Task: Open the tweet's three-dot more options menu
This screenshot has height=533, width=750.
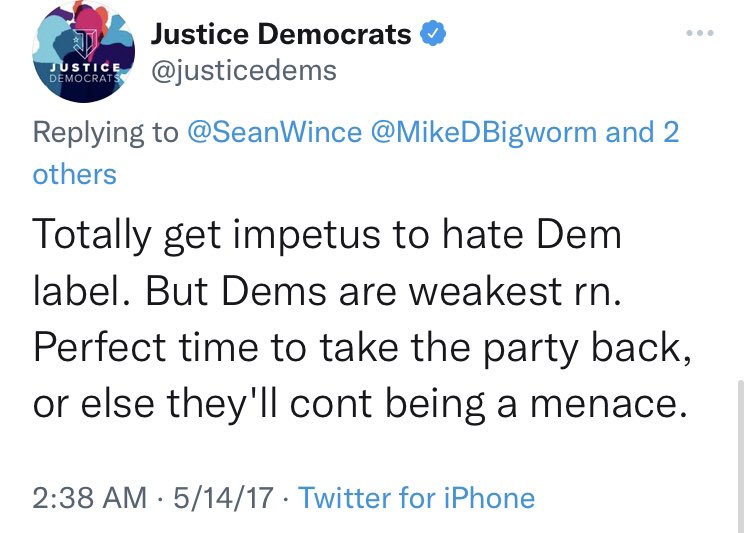Action: point(699,34)
